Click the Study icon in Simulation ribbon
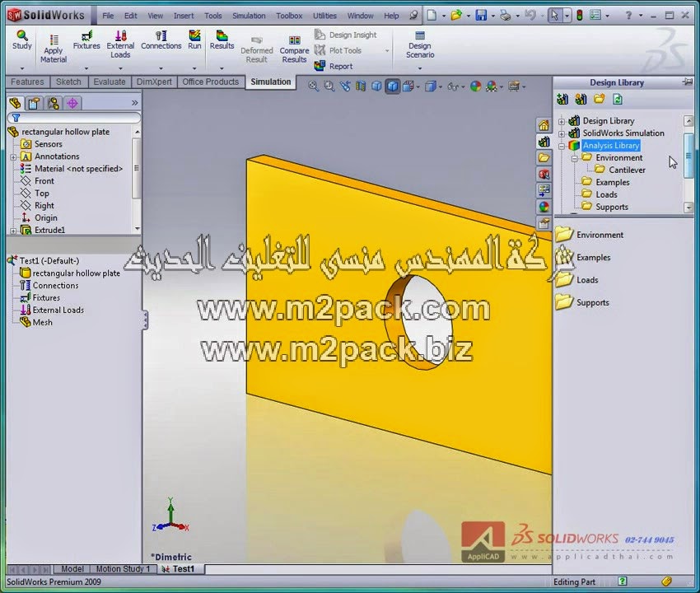The height and width of the screenshot is (593, 700). (22, 40)
